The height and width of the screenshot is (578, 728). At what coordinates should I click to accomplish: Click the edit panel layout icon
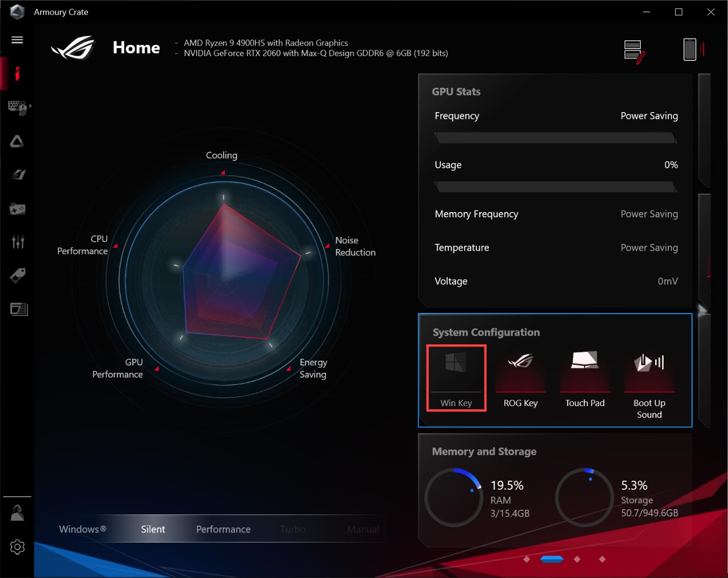pos(634,51)
